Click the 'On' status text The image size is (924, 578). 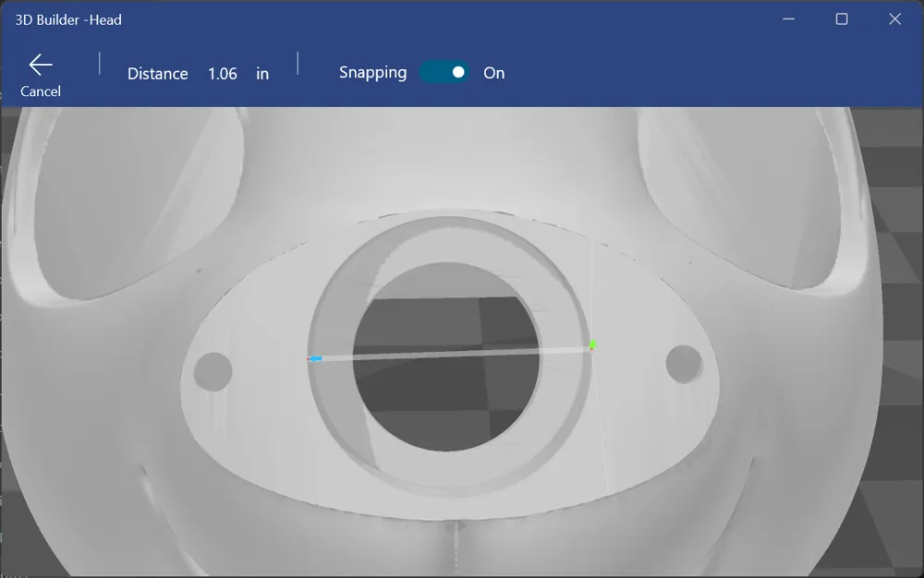coord(493,73)
